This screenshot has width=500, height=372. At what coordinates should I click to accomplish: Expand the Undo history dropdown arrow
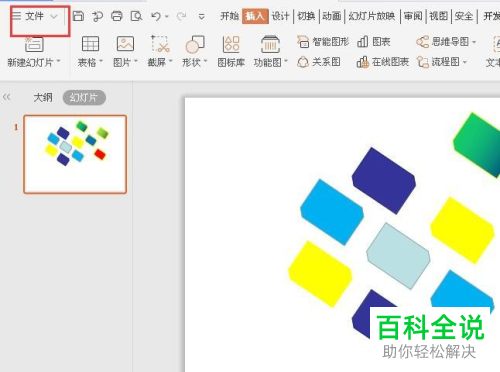[167, 16]
